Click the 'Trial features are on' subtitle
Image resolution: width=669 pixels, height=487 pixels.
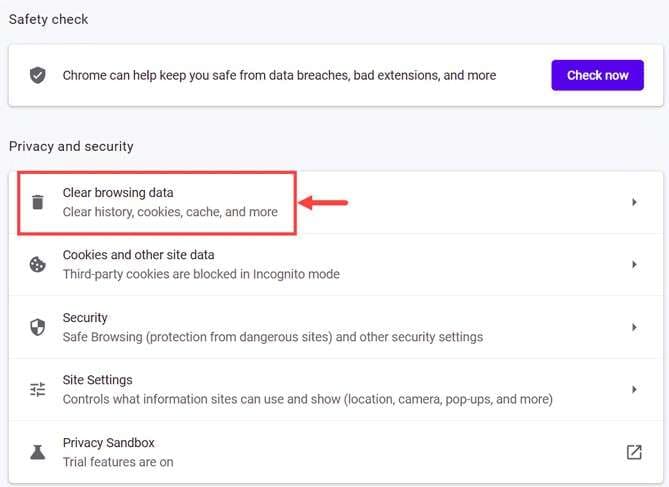pyautogui.click(x=118, y=462)
